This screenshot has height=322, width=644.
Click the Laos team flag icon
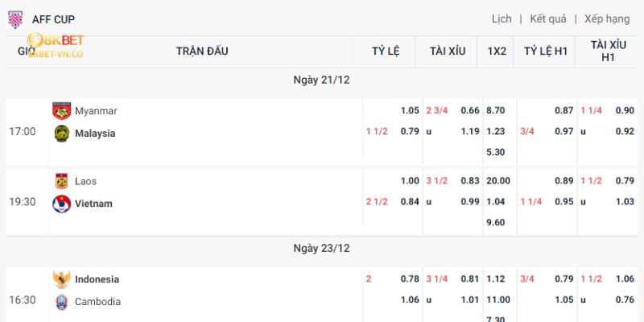point(61,181)
